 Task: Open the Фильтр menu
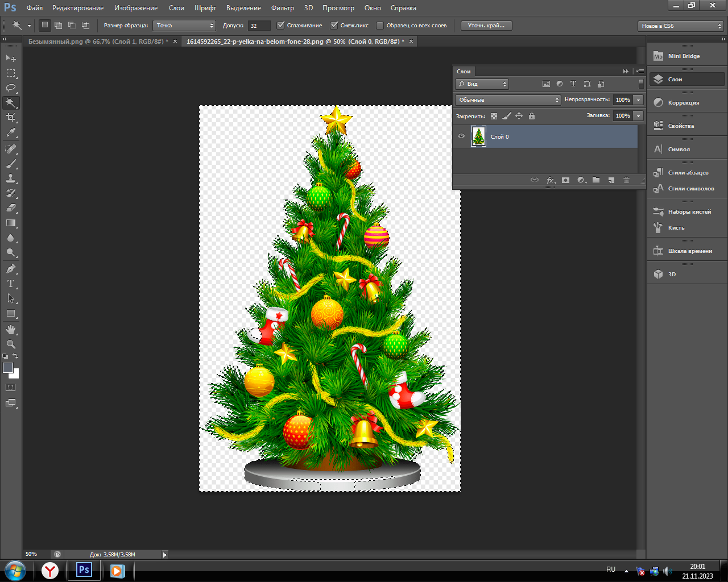click(x=282, y=8)
